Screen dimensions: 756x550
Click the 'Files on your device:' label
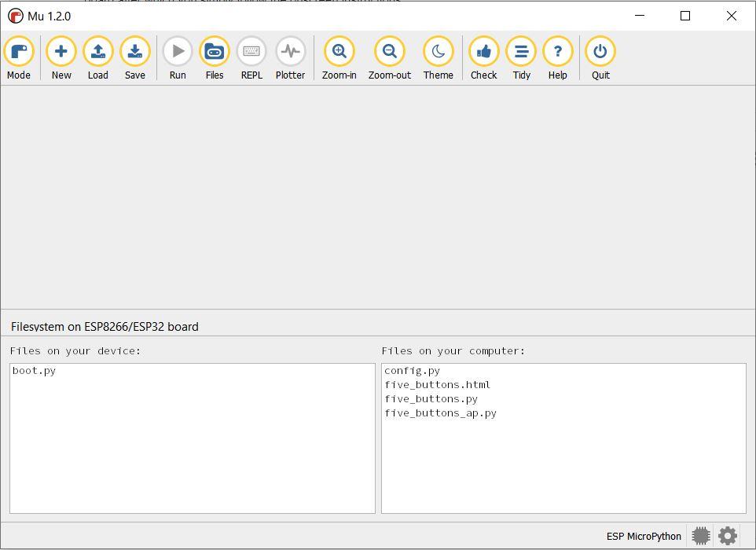[x=75, y=351]
